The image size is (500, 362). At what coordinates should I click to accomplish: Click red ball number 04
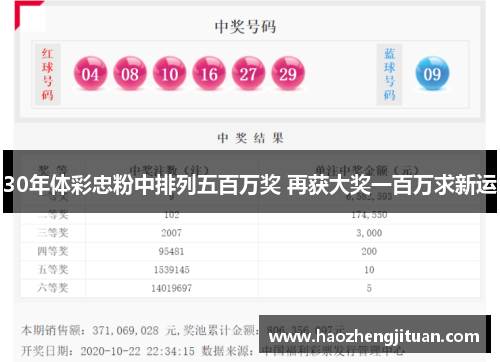[x=90, y=73]
